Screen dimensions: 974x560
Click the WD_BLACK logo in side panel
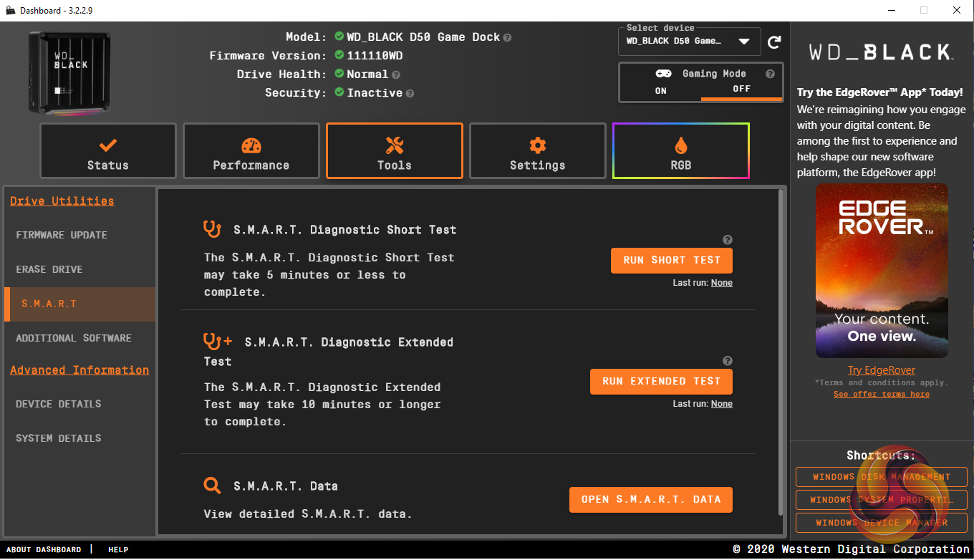pos(880,52)
